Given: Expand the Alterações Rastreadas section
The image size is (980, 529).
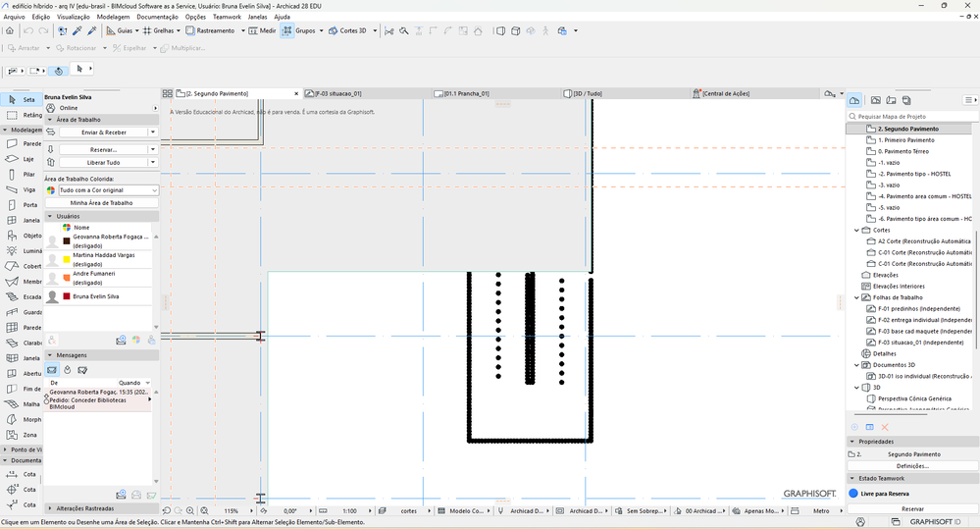Looking at the screenshot, I should coord(50,508).
